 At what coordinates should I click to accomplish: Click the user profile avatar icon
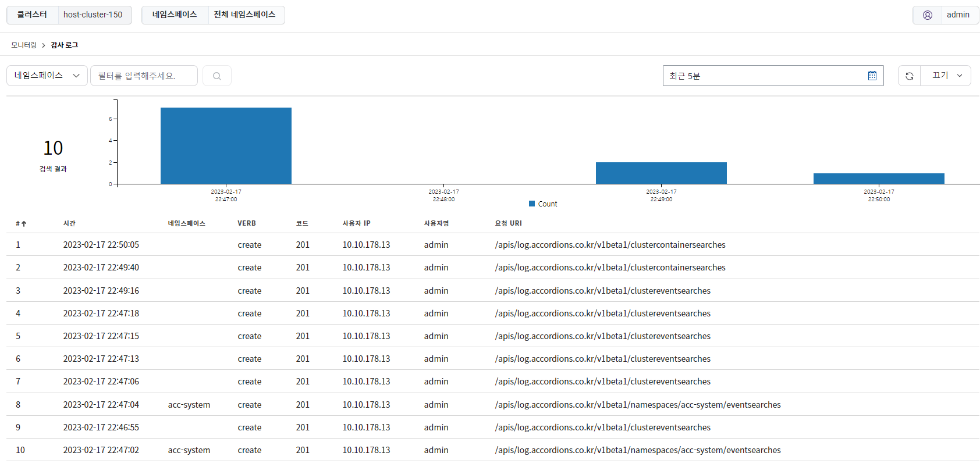pos(928,15)
